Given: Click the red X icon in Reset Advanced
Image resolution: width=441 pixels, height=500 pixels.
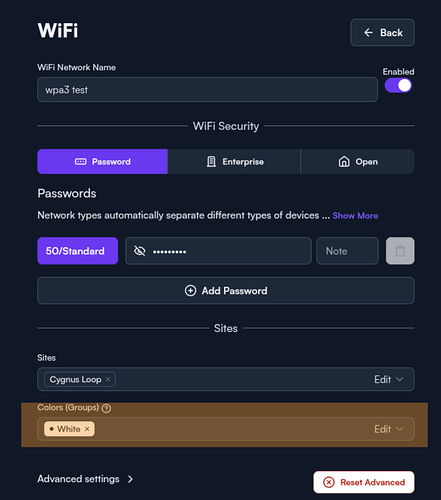Looking at the screenshot, I should [329, 482].
